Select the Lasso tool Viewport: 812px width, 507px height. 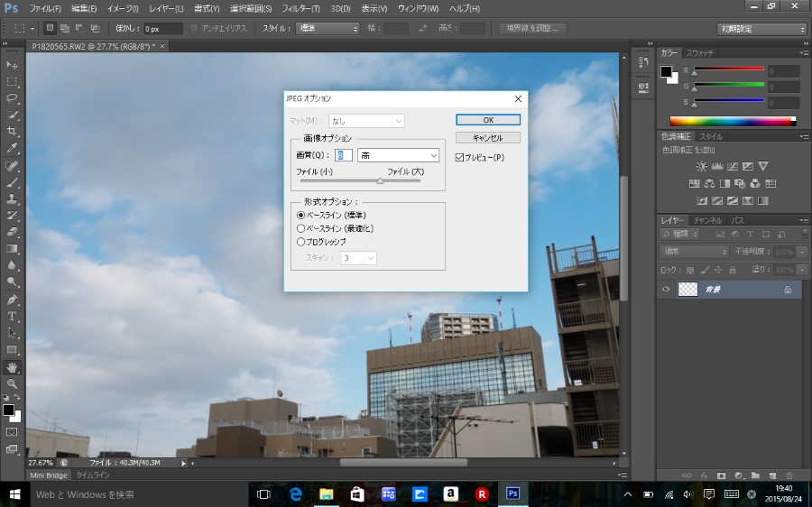click(x=13, y=98)
